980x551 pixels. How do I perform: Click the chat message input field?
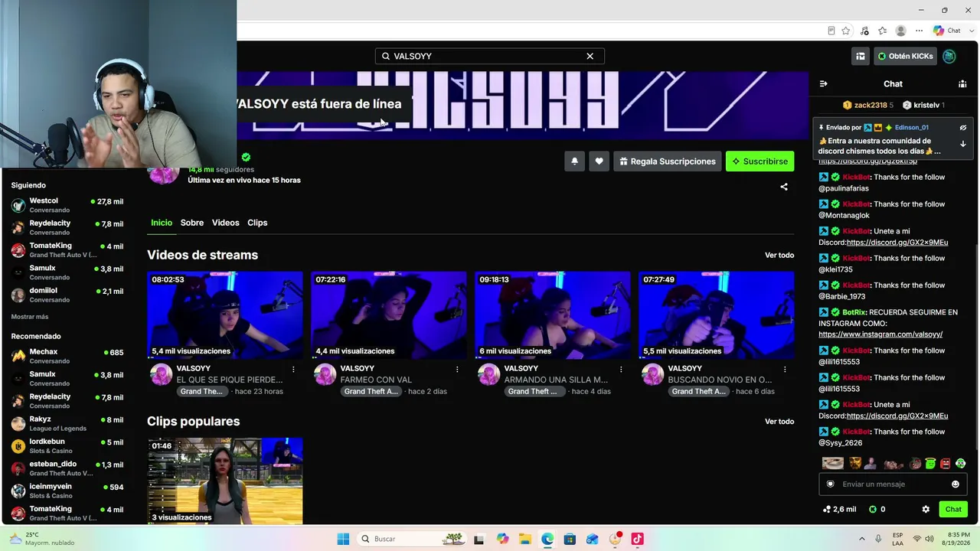[x=892, y=484]
